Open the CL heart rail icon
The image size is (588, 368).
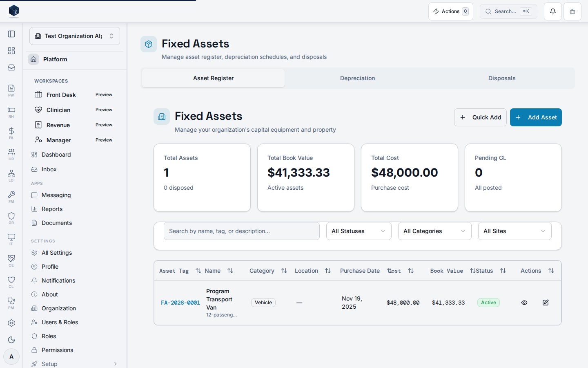[11, 282]
